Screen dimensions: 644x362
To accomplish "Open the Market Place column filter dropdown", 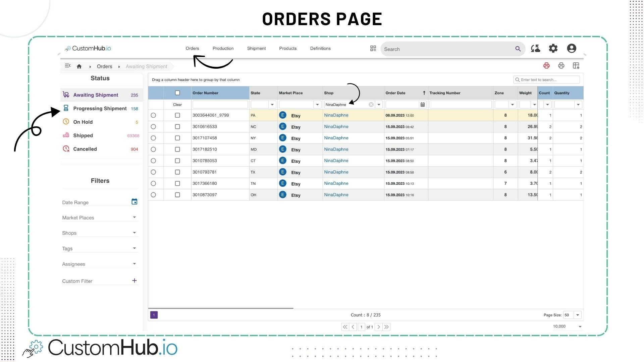I will [x=317, y=105].
